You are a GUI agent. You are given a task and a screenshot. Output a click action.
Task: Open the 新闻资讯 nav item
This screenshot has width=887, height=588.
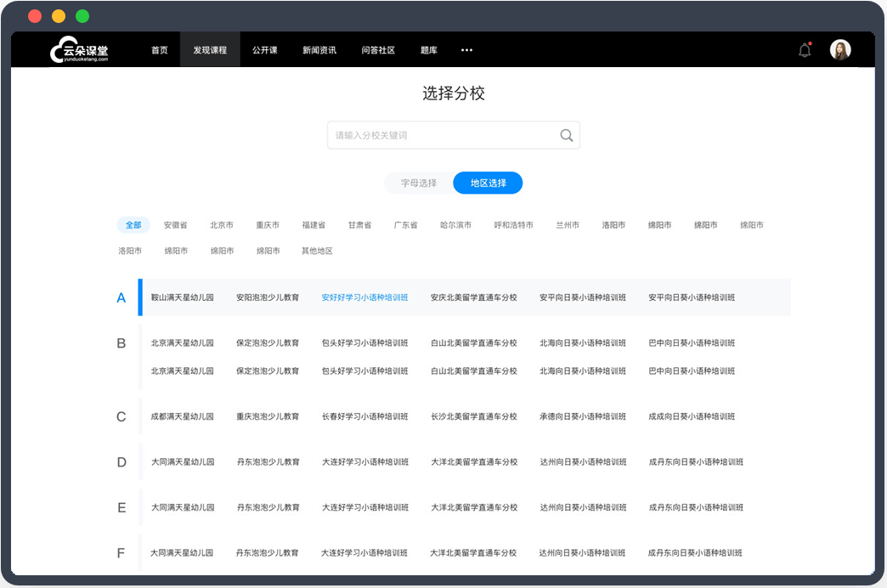[x=319, y=50]
